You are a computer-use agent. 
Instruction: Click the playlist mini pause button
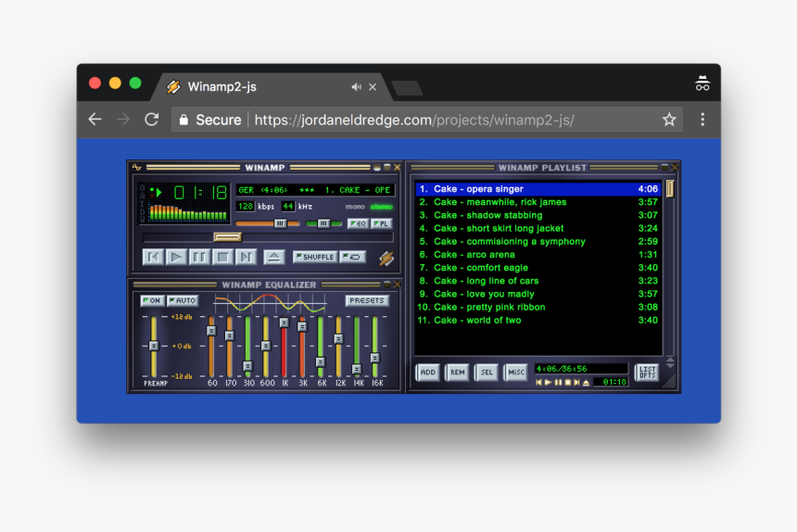[558, 383]
